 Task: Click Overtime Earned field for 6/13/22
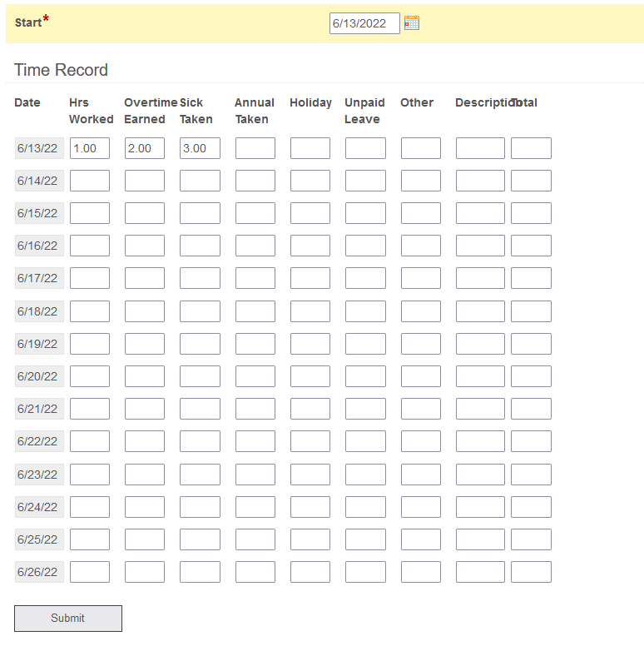pyautogui.click(x=145, y=148)
